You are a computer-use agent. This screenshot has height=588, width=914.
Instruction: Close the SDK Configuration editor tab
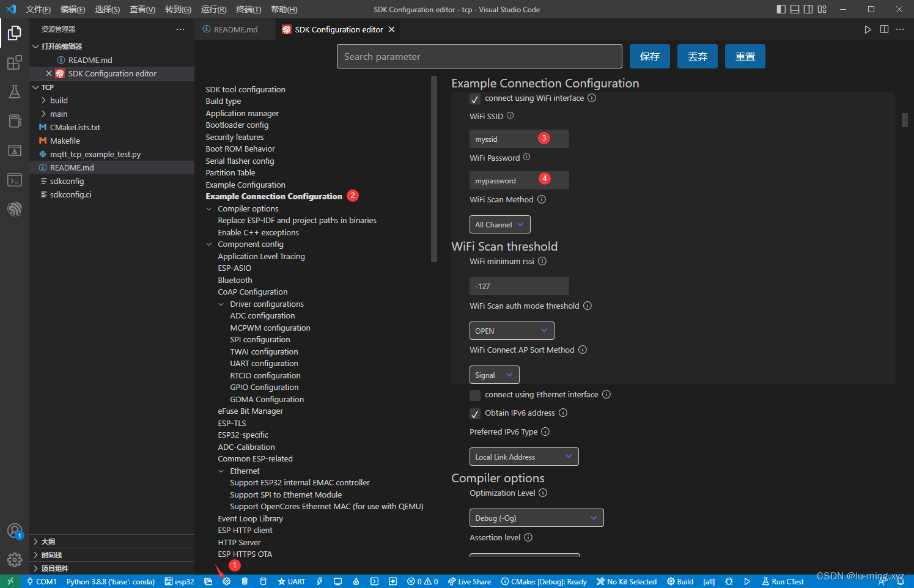392,29
